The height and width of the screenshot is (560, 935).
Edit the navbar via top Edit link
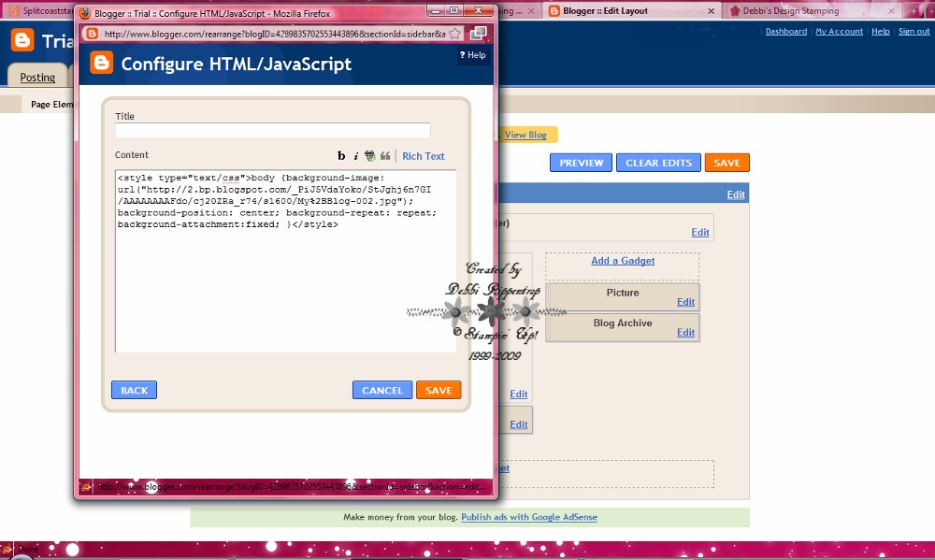click(x=736, y=194)
